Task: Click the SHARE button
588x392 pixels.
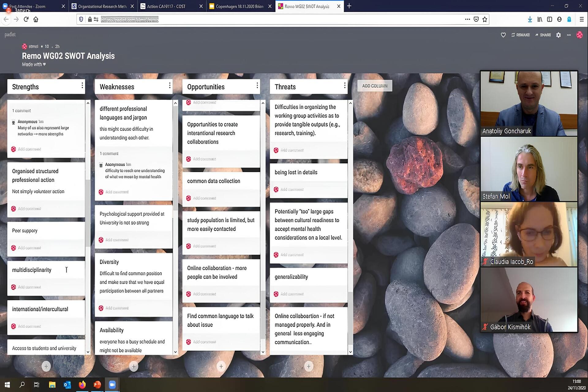Action: pyautogui.click(x=543, y=35)
